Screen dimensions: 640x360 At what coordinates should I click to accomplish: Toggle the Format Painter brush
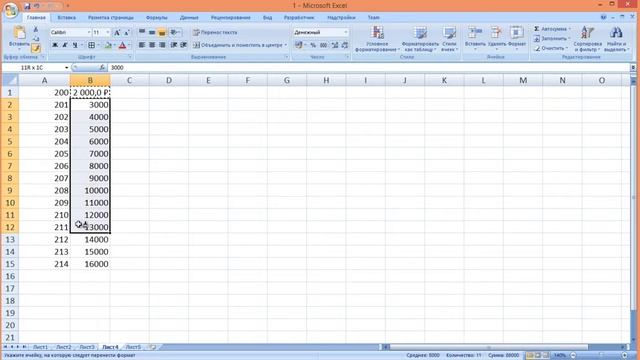[x=36, y=48]
